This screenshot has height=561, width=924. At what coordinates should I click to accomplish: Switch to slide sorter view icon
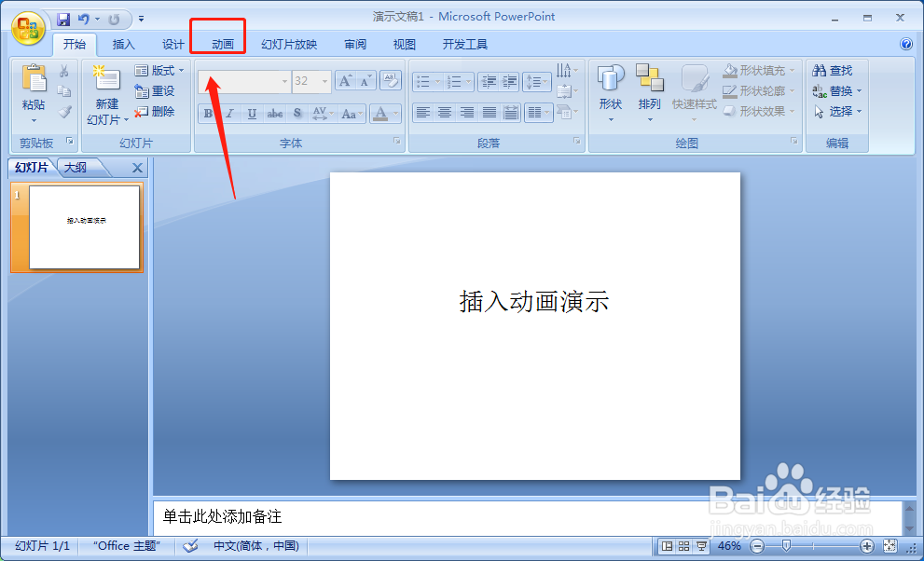[x=683, y=546]
